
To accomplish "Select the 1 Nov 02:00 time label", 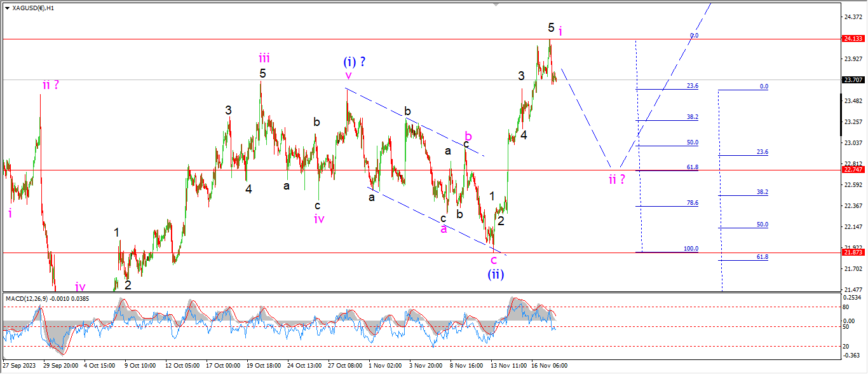I will click(x=386, y=366).
